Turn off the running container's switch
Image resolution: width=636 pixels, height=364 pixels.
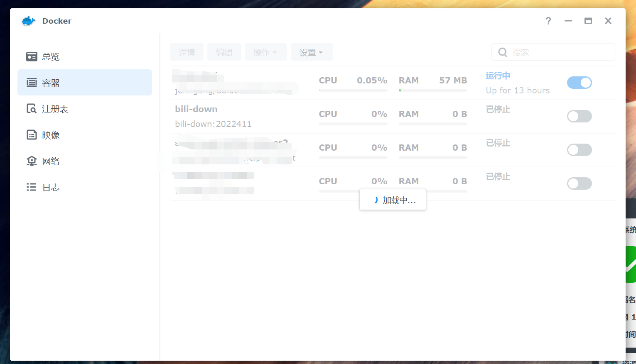[x=580, y=83]
